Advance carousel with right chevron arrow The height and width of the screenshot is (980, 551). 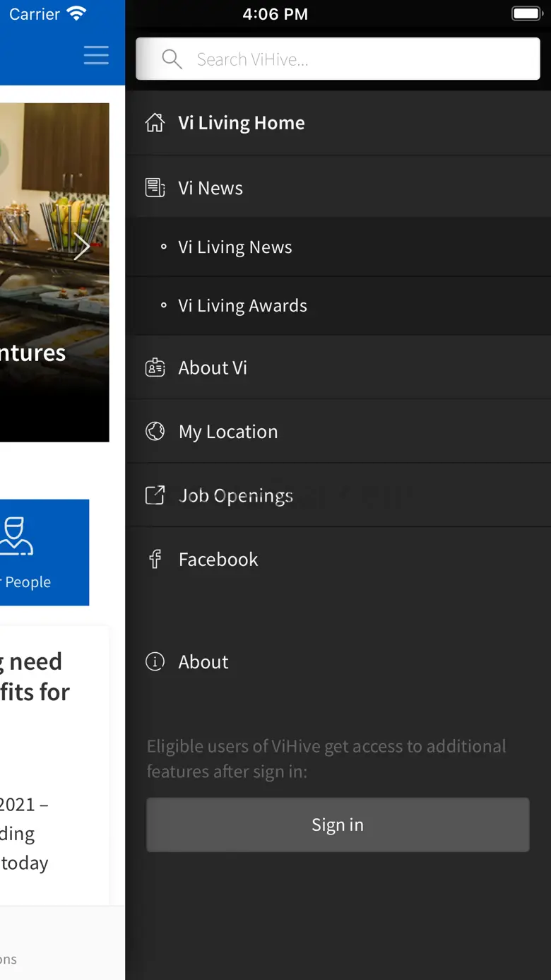coord(82,247)
